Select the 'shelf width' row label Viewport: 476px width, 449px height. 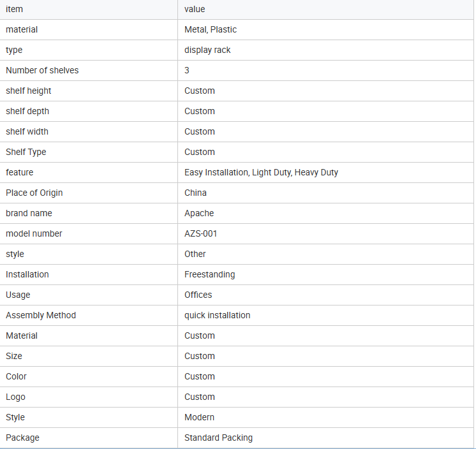tap(27, 131)
